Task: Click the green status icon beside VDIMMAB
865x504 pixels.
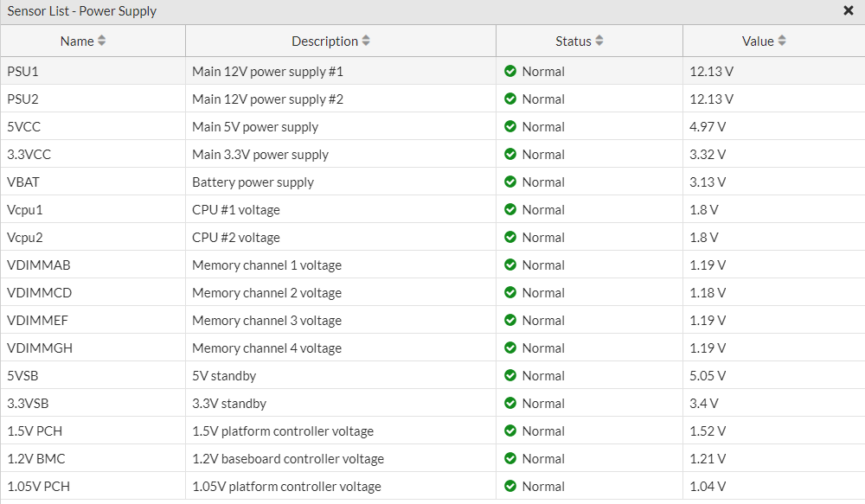Action: click(x=510, y=265)
